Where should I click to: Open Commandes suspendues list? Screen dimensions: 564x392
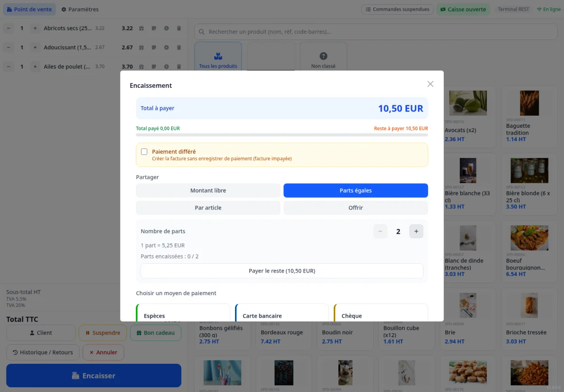(397, 9)
